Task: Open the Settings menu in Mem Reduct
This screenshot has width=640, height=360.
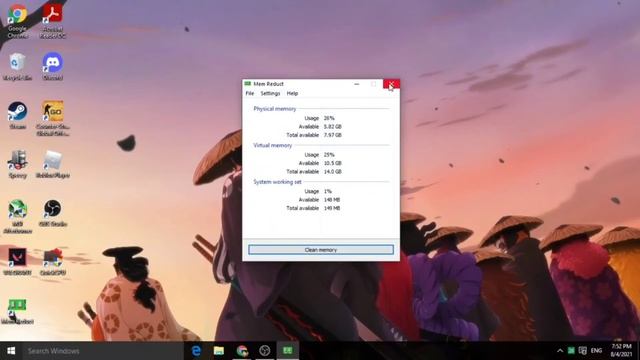Action: [270, 93]
